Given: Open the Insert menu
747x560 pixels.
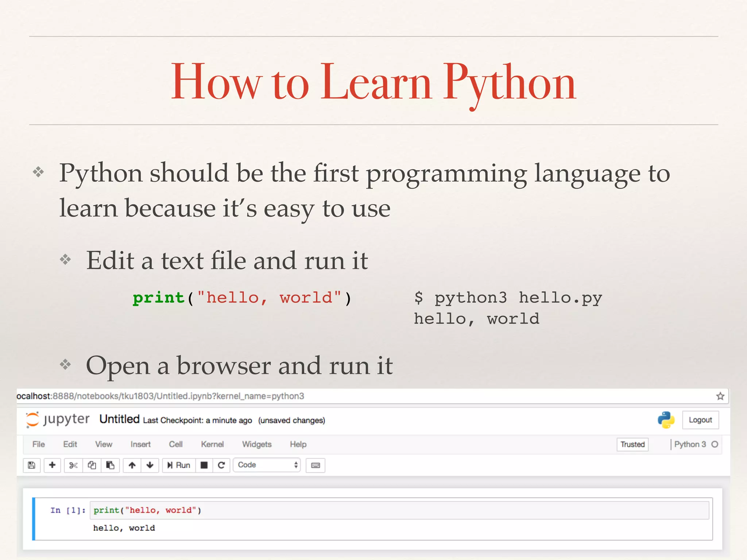Looking at the screenshot, I should point(140,444).
